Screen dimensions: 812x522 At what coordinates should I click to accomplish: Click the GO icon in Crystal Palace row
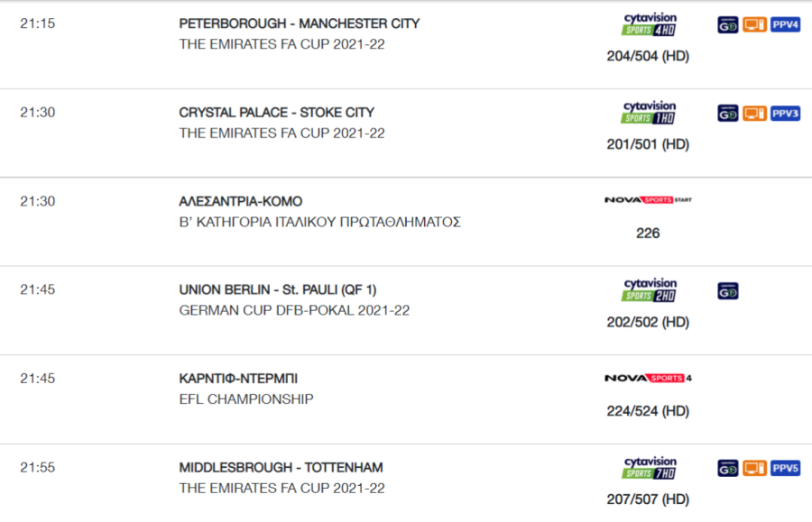pyautogui.click(x=727, y=114)
